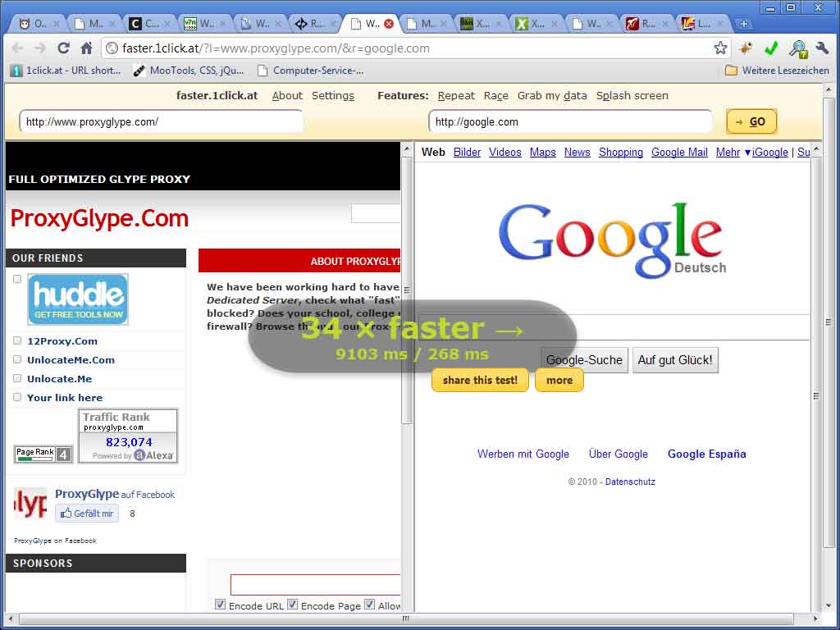Bookmark this page with the star icon
The image size is (840, 630).
coord(720,48)
